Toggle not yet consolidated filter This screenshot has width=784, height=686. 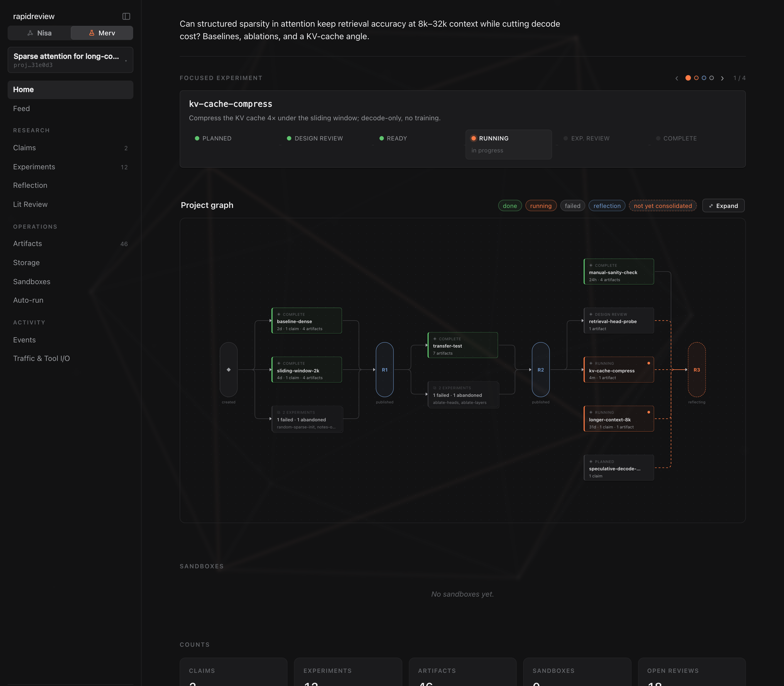click(663, 206)
